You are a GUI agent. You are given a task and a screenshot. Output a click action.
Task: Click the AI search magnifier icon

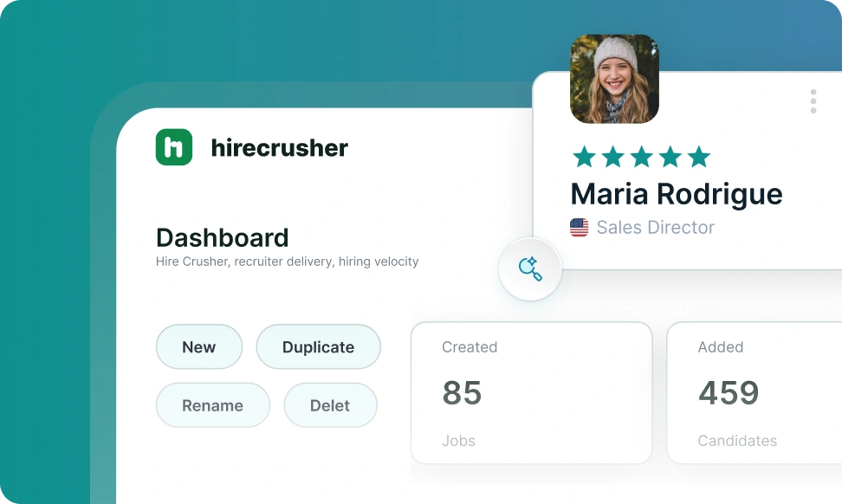(x=530, y=268)
